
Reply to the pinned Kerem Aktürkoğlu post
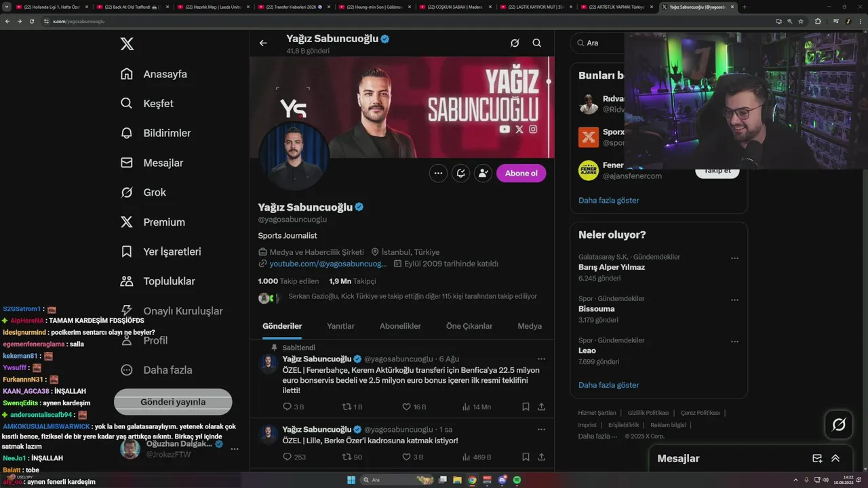pyautogui.click(x=293, y=407)
